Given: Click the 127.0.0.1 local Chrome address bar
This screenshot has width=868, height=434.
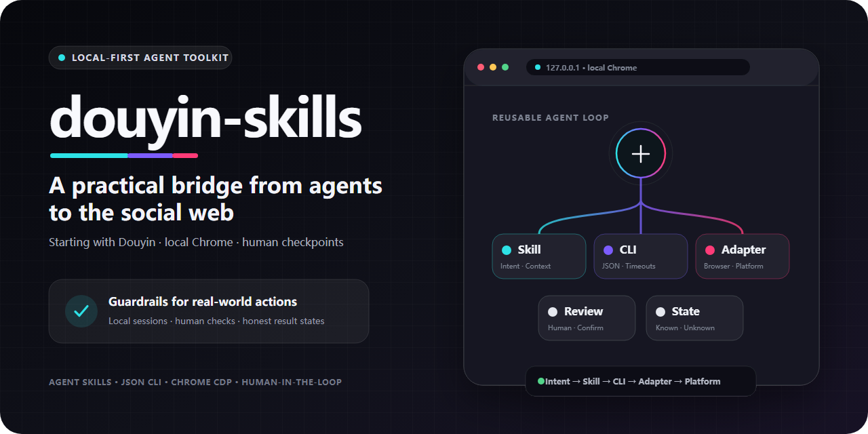Looking at the screenshot, I should [x=638, y=67].
